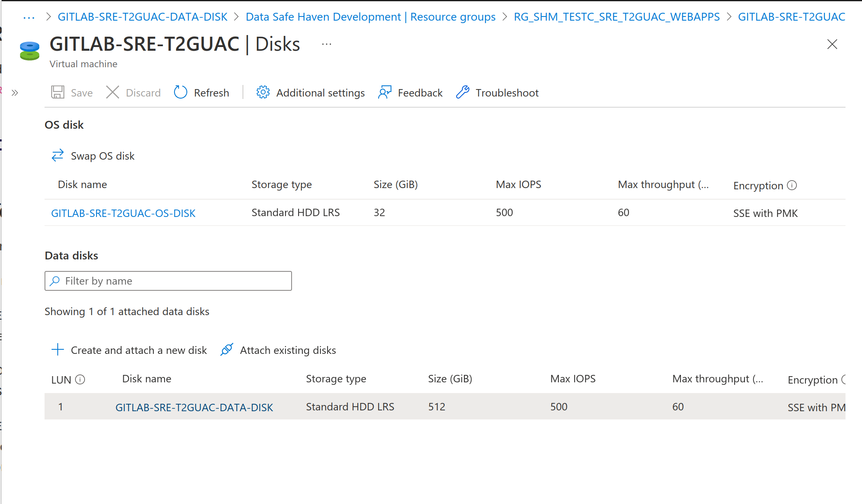Click OS disk size value 32
The width and height of the screenshot is (862, 504).
[379, 212]
